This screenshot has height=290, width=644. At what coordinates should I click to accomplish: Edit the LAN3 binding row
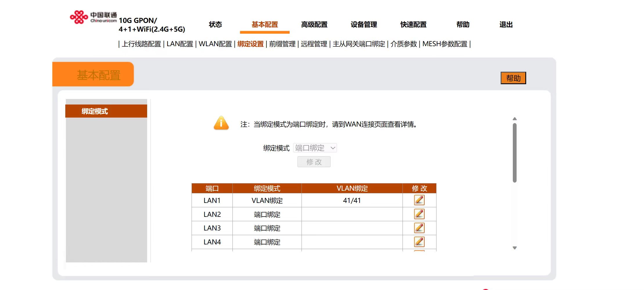419,228
